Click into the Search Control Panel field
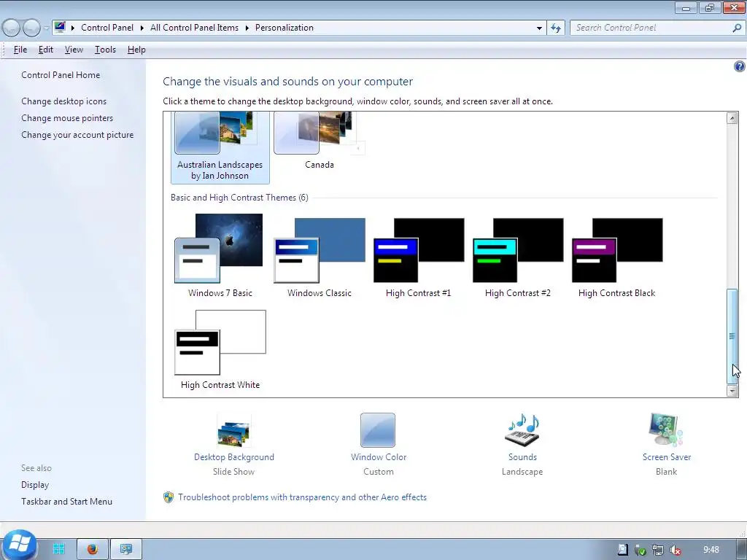 click(650, 28)
